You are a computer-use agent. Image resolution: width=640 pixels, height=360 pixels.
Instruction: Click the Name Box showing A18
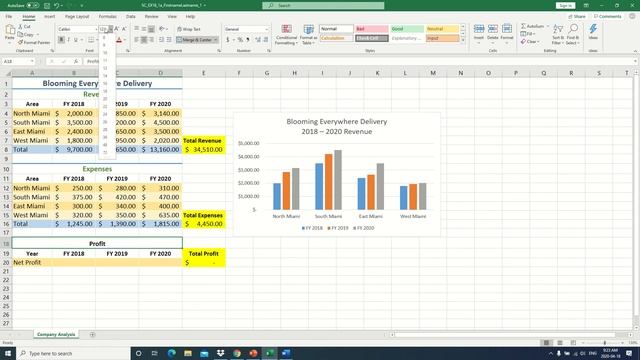click(19, 61)
